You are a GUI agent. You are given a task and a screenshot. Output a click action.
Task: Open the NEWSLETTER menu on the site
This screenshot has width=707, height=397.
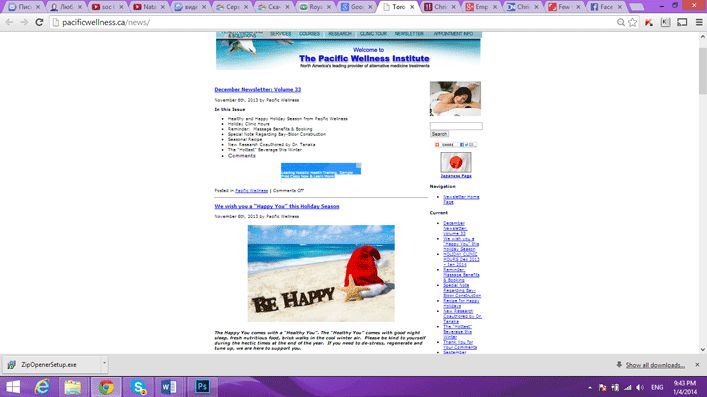coord(409,34)
